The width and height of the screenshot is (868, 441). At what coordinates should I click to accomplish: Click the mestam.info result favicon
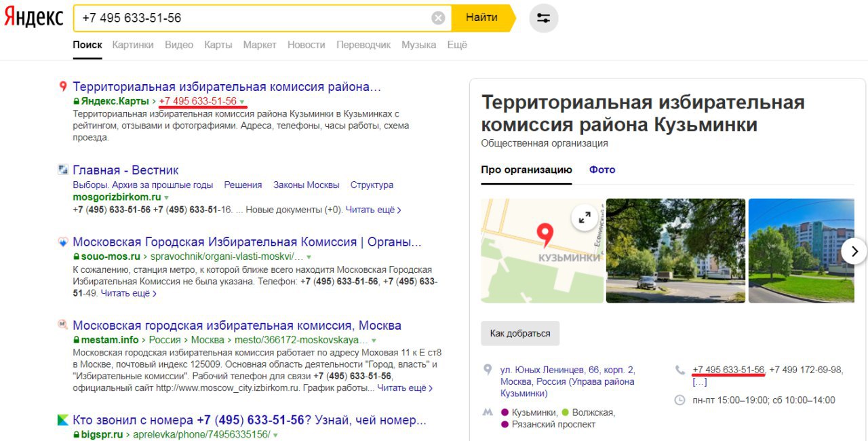[x=63, y=325]
